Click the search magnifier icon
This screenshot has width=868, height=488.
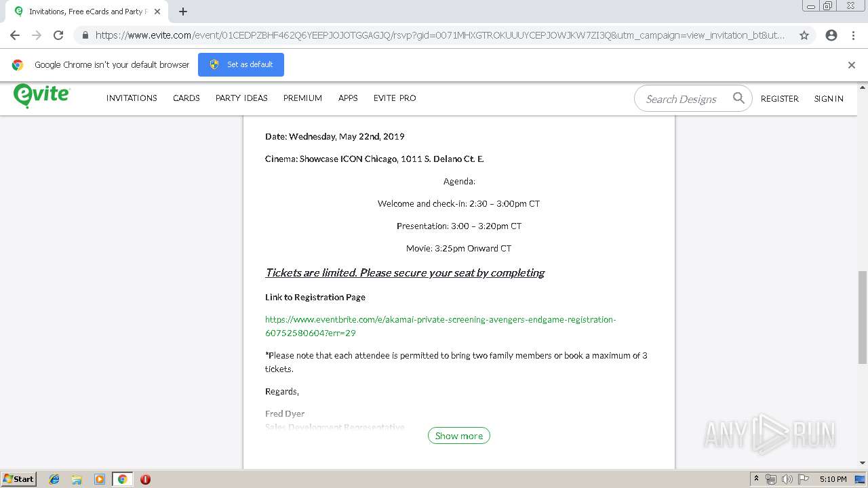(x=738, y=98)
